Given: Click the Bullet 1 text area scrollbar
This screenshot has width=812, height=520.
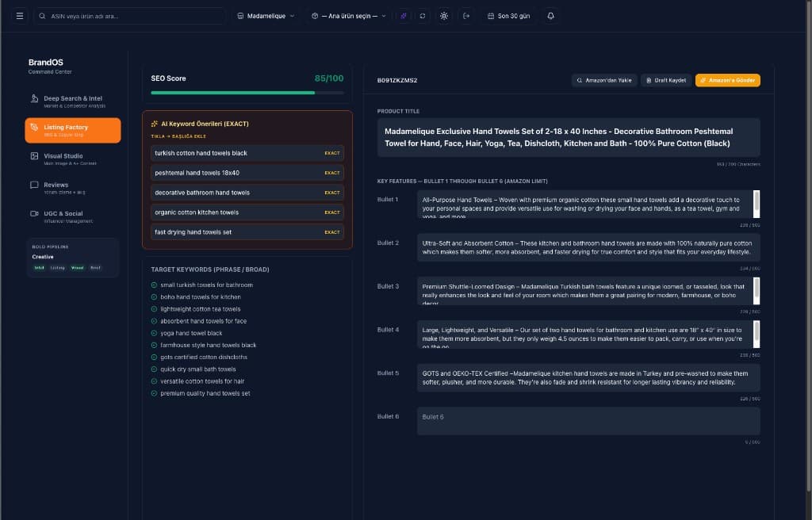Looking at the screenshot, I should coord(756,204).
